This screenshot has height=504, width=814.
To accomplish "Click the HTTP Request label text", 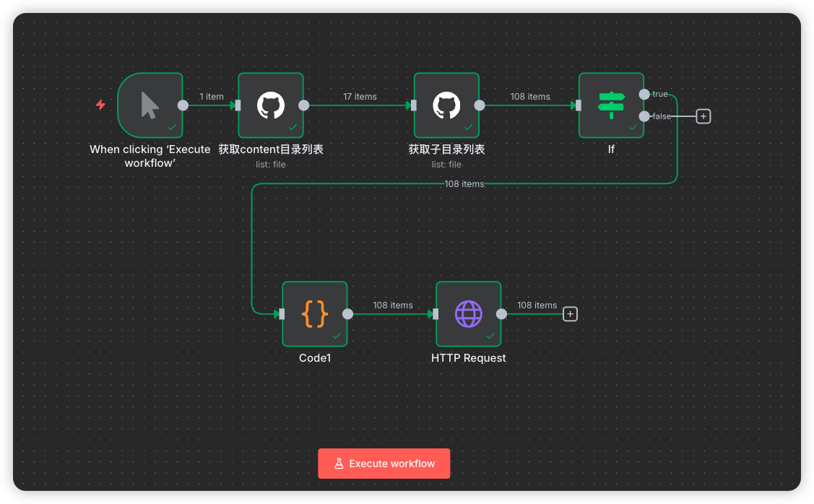I will pyautogui.click(x=468, y=358).
